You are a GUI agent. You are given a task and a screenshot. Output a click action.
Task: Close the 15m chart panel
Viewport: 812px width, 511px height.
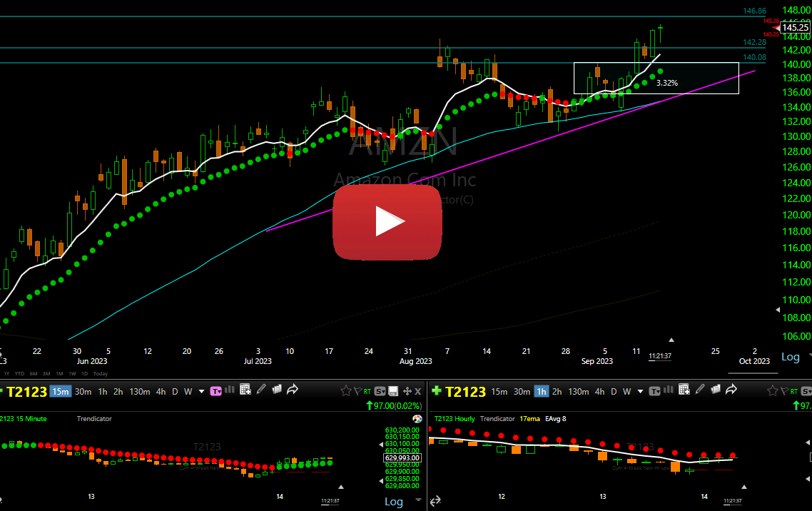(418, 391)
